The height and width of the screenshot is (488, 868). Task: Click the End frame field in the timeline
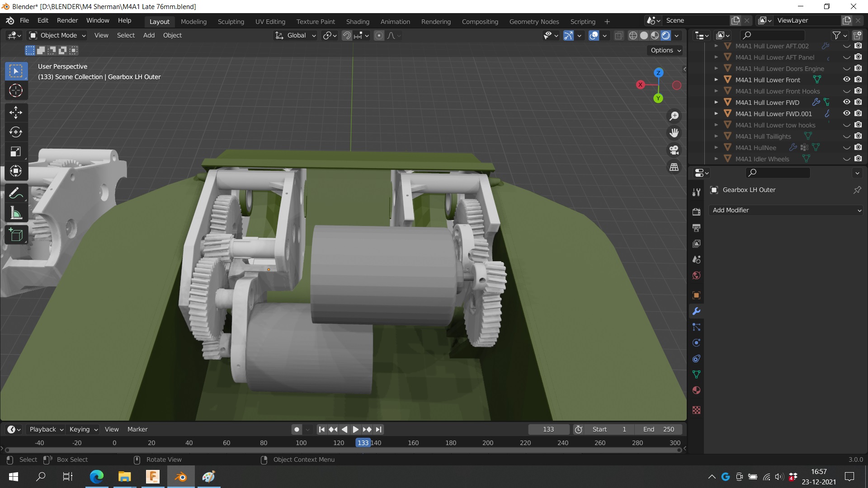pyautogui.click(x=658, y=429)
